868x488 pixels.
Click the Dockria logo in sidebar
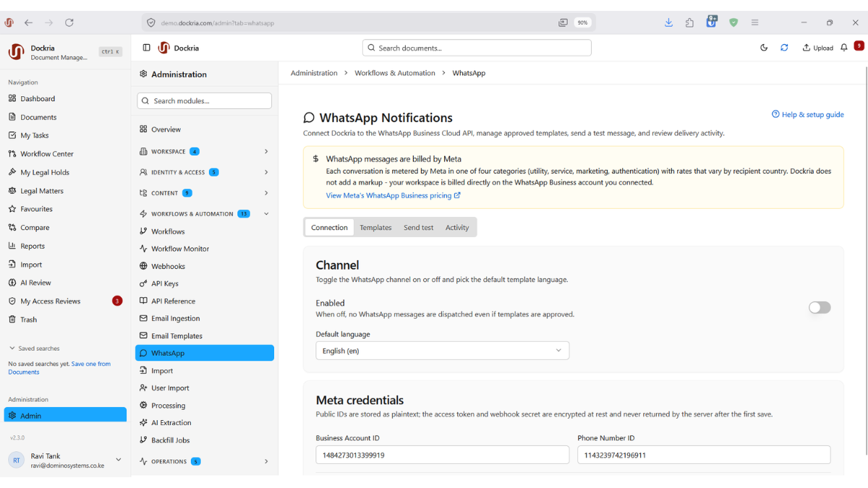[x=16, y=51]
